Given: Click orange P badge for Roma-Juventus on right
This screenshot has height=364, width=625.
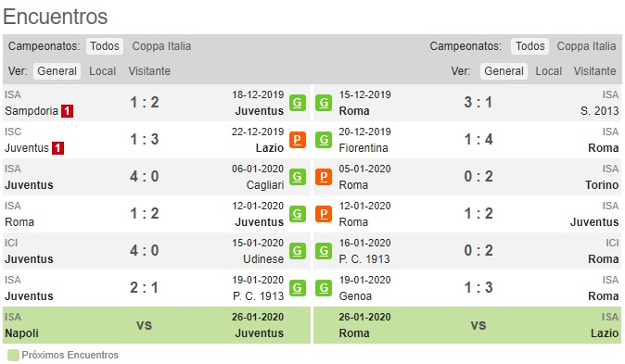Looking at the screenshot, I should pos(324,214).
